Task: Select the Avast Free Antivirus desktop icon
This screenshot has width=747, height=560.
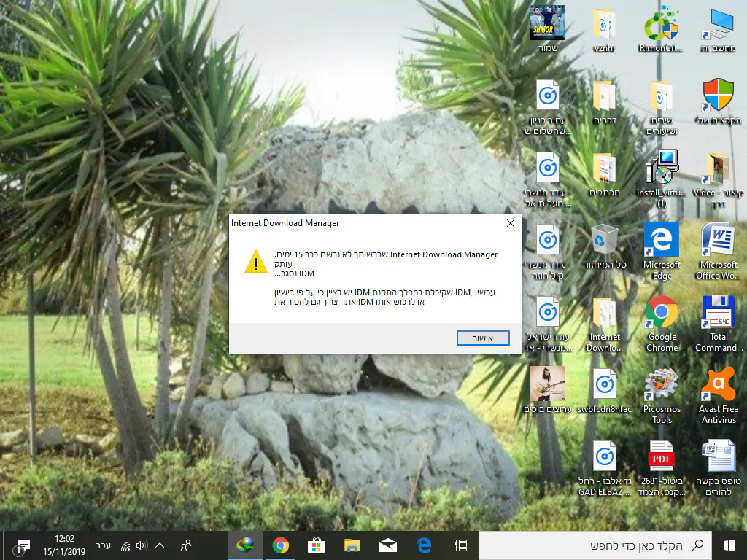Action: point(719,386)
